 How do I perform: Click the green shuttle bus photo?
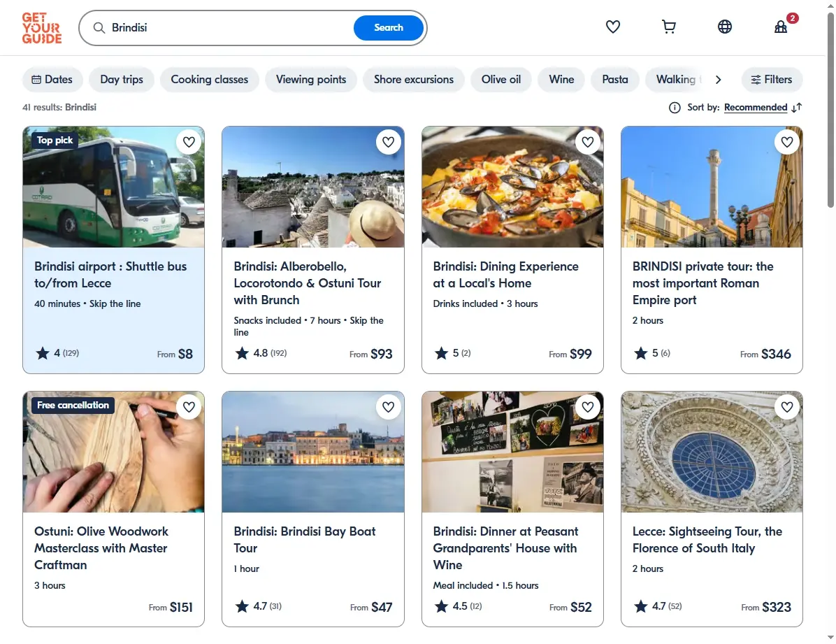point(113,187)
